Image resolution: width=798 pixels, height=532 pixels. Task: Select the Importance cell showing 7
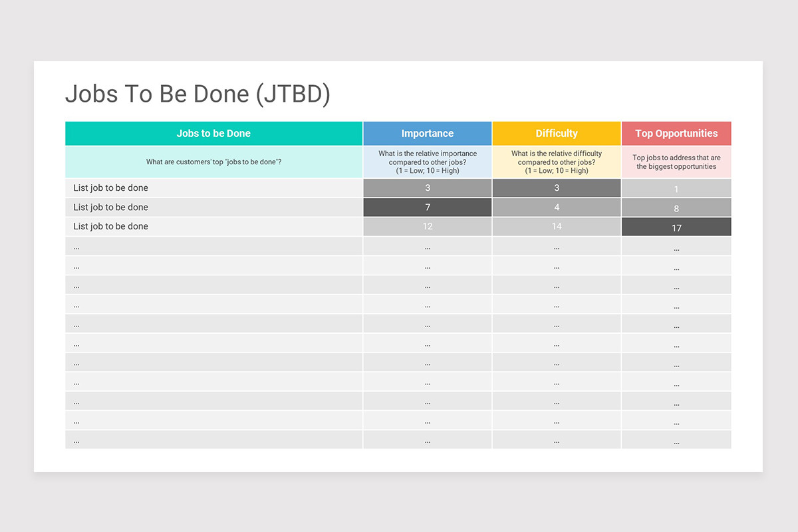[428, 207]
